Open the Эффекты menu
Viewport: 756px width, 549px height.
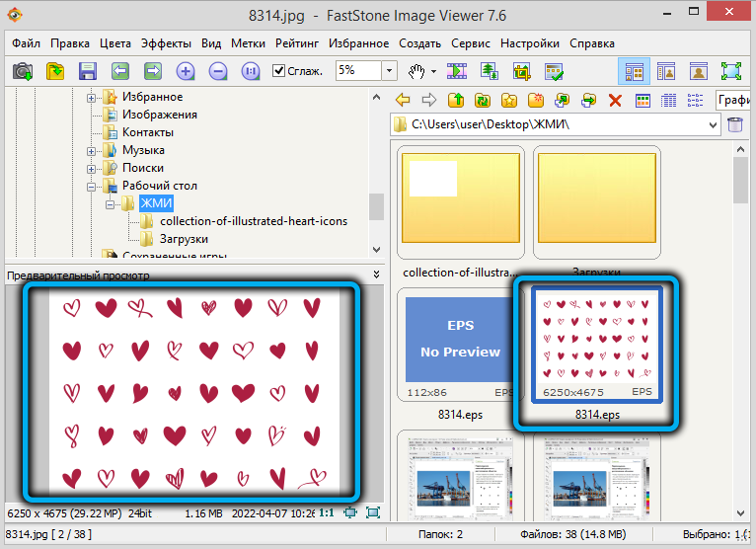pos(166,43)
